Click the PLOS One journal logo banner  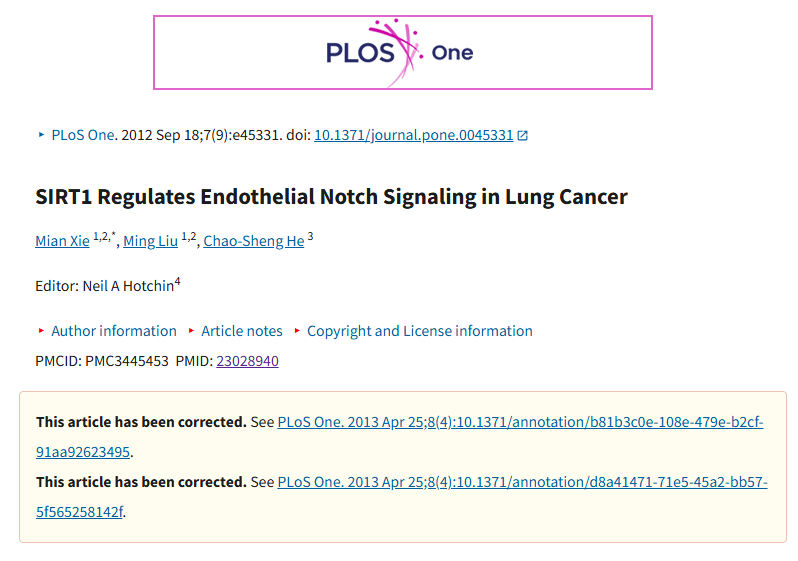403,52
